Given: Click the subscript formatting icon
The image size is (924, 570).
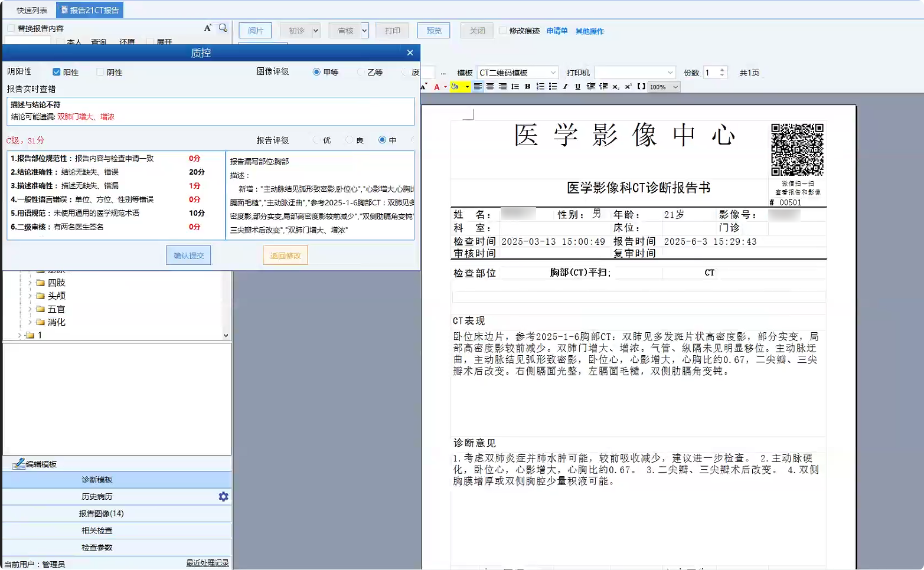Looking at the screenshot, I should pyautogui.click(x=615, y=87).
